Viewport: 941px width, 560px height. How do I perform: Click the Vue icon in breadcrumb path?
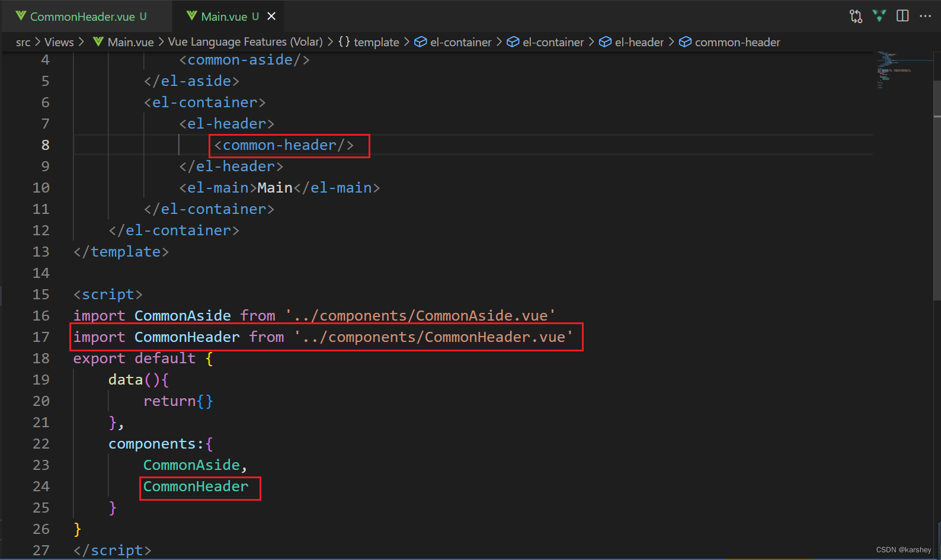(x=98, y=42)
